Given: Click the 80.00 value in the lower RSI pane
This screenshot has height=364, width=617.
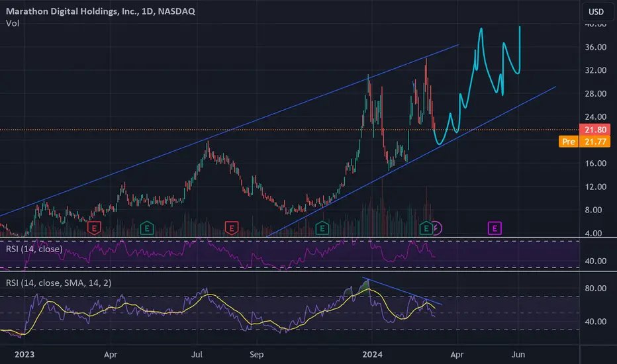Looking at the screenshot, I should [595, 289].
